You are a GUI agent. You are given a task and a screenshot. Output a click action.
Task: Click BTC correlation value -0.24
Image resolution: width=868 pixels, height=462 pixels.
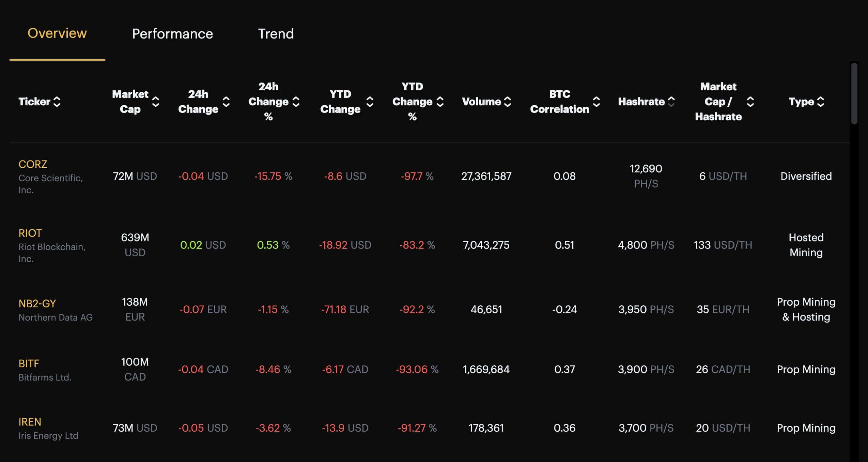564,309
